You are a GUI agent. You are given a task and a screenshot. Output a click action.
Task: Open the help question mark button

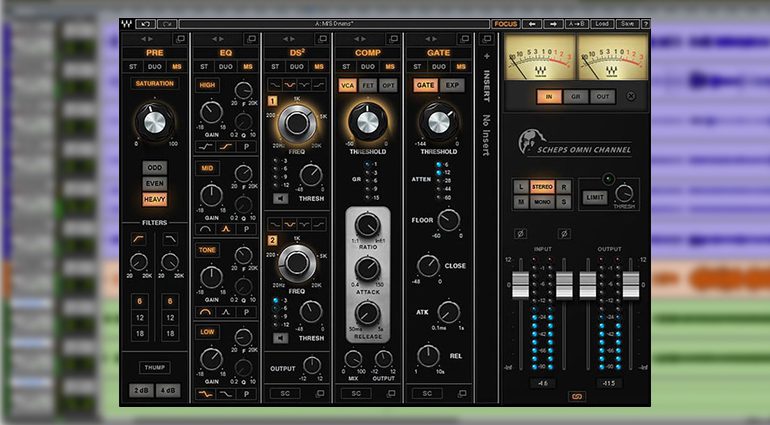tap(646, 24)
